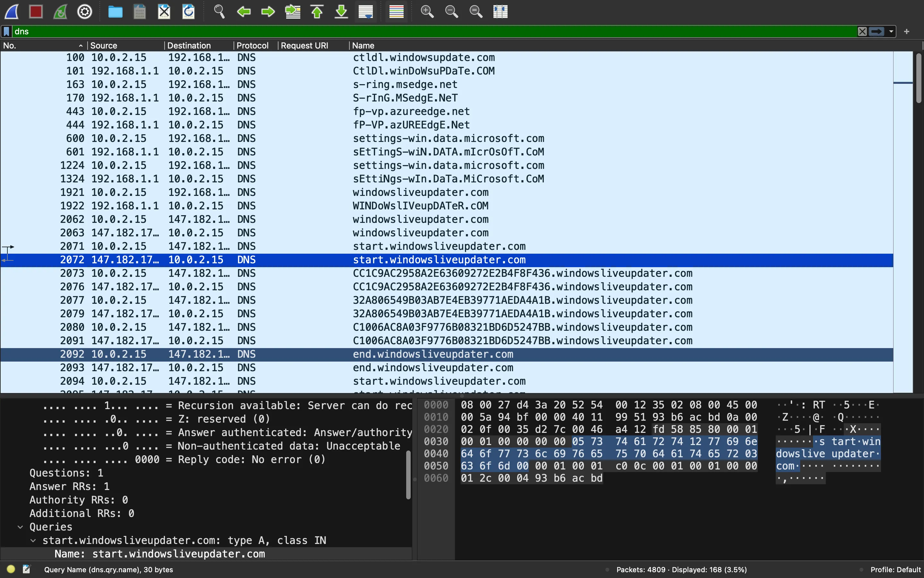The width and height of the screenshot is (924, 578).
Task: Collapse start.windowsliveupdater.com type A query
Action: (x=33, y=540)
